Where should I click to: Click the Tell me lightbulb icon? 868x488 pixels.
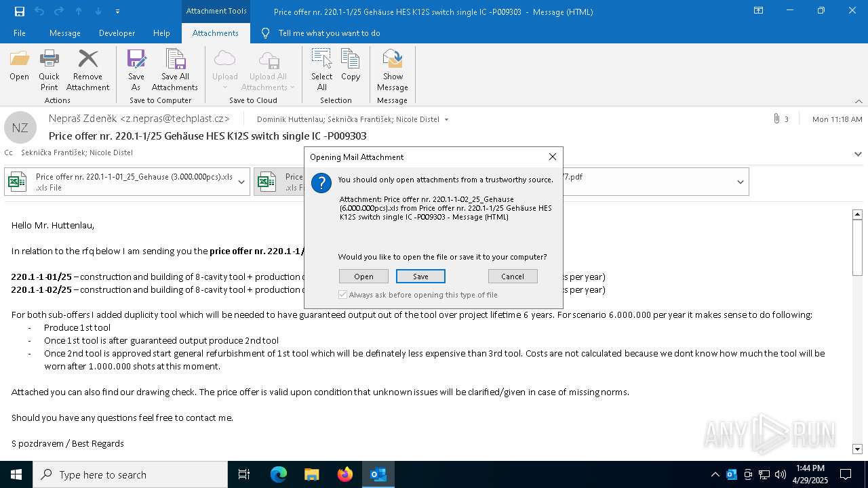[265, 33]
